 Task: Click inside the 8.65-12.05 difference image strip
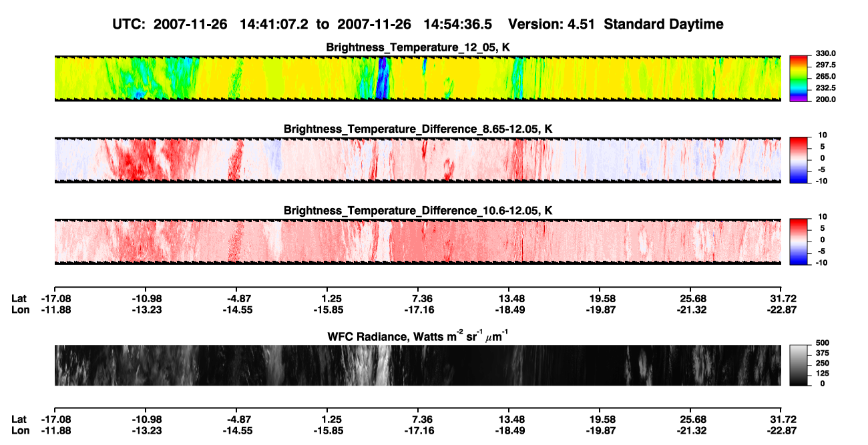tap(417, 160)
